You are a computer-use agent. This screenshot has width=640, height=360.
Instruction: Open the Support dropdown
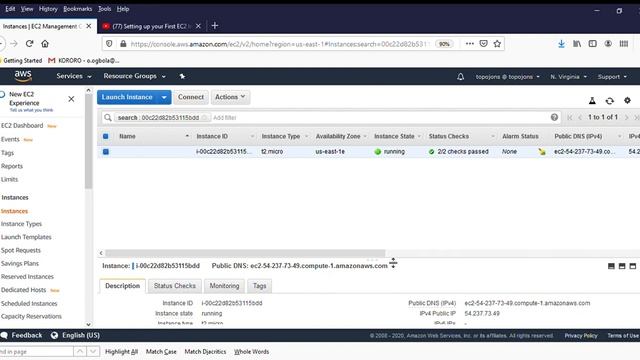point(612,76)
